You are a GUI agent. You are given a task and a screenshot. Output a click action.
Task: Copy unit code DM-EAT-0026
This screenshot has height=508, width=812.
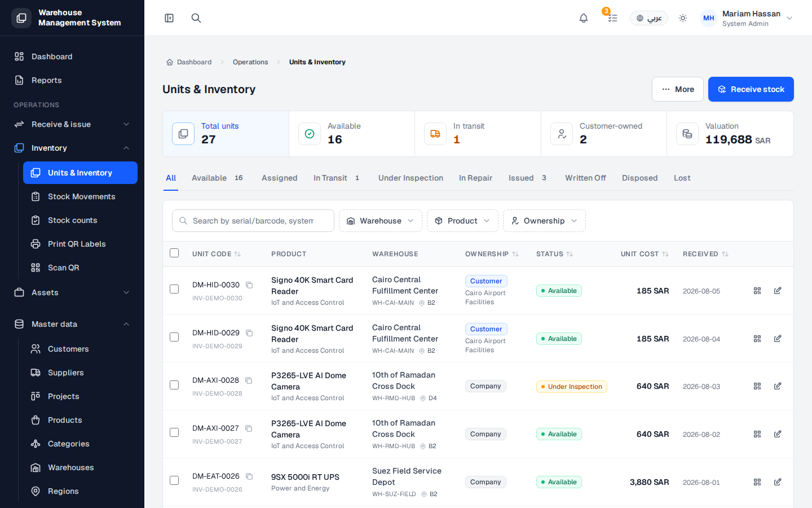point(249,476)
